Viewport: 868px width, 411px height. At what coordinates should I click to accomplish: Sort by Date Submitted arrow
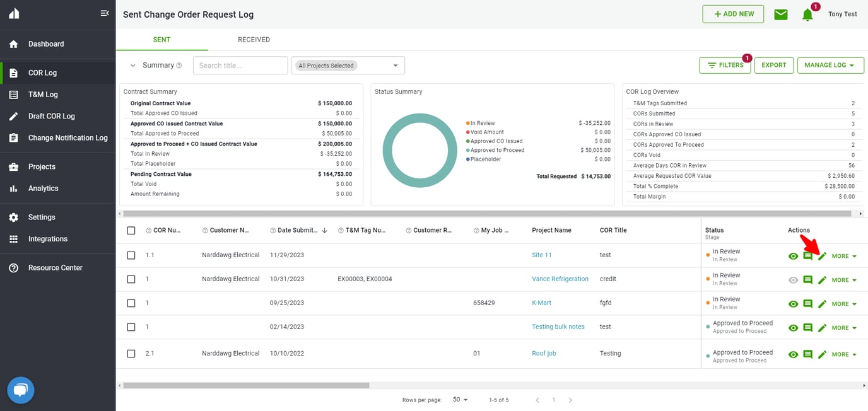[324, 230]
